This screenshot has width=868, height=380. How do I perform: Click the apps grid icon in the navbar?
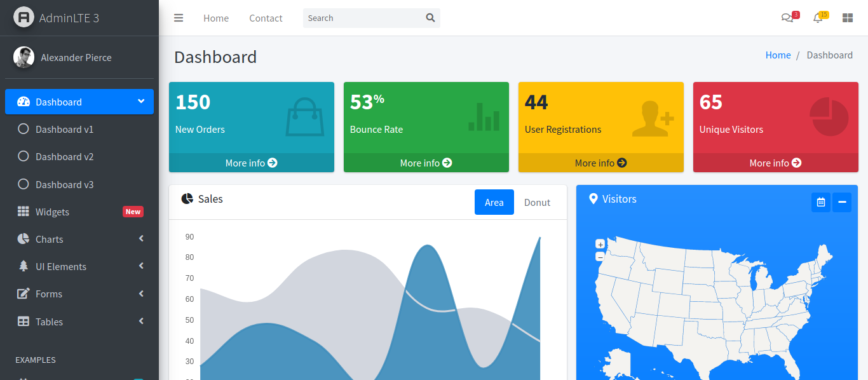[847, 18]
